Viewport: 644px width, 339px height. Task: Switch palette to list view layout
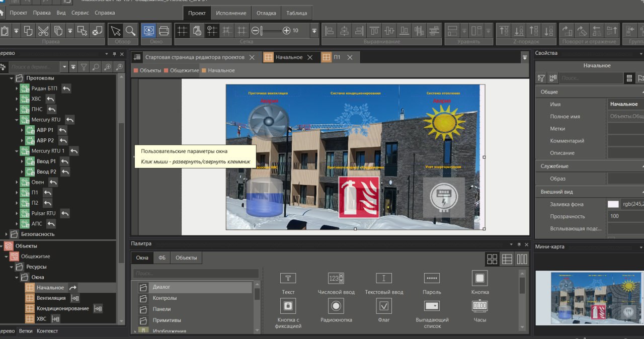tap(507, 259)
